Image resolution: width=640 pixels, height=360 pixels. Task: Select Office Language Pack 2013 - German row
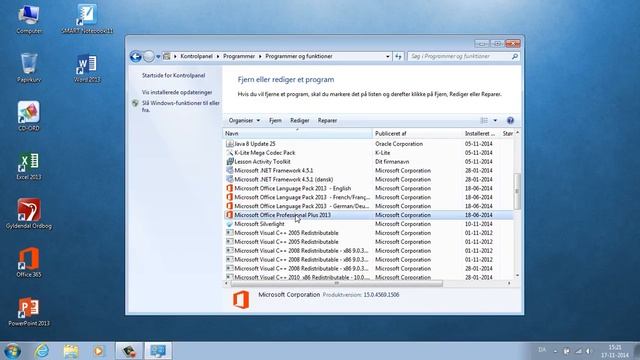pos(369,206)
